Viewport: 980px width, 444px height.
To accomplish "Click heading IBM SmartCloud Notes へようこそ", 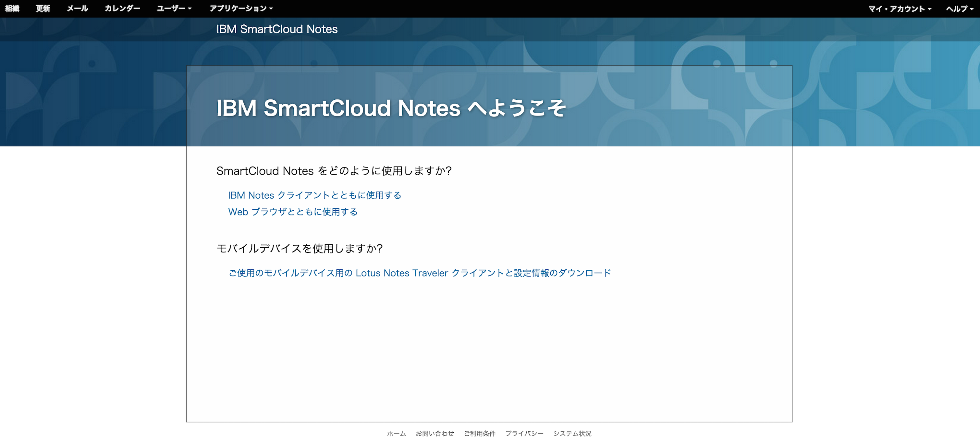I will point(391,108).
